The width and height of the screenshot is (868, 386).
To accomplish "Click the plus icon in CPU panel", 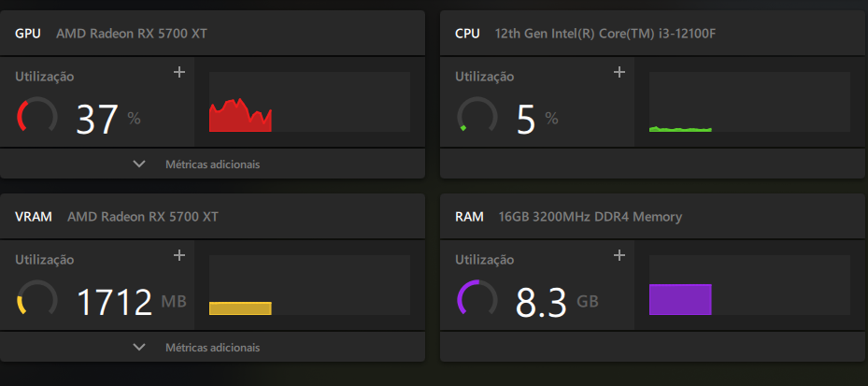I will click(x=619, y=72).
